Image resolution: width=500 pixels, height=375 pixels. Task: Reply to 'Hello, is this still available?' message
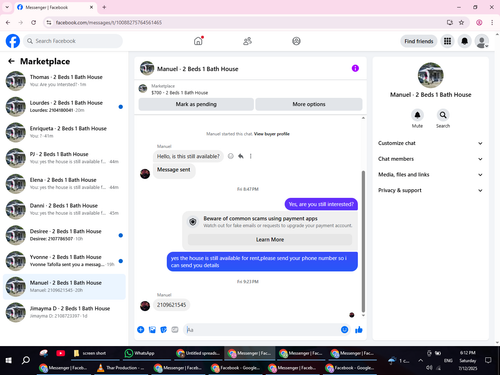tap(241, 156)
